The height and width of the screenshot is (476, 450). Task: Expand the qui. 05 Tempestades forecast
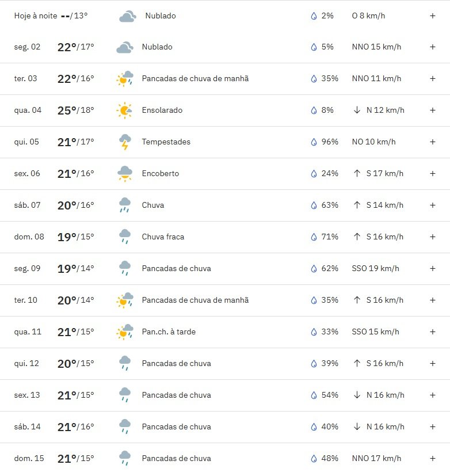(x=433, y=142)
